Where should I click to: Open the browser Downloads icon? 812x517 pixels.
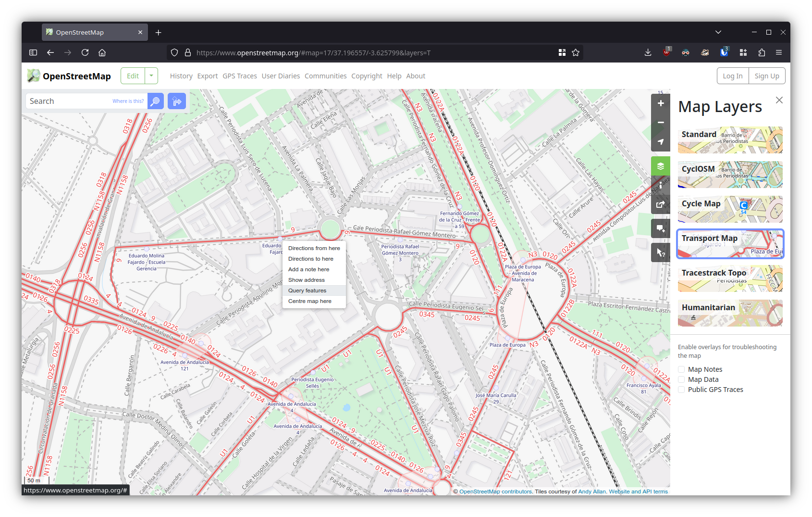[x=648, y=52]
